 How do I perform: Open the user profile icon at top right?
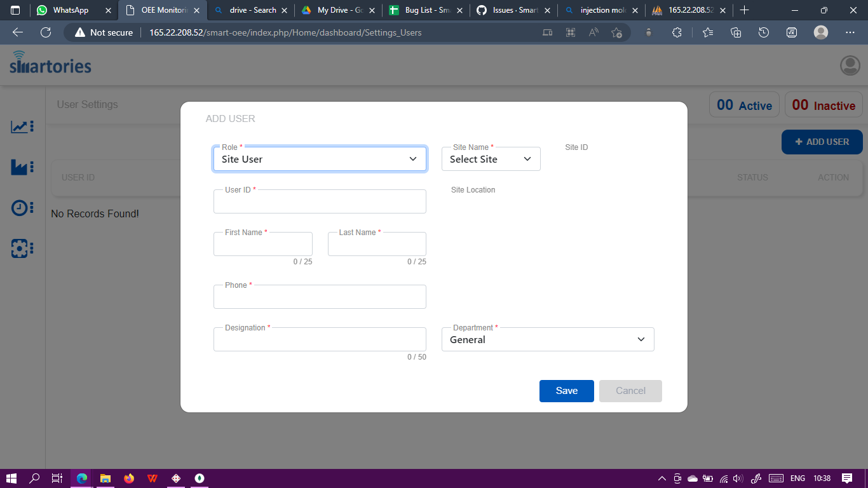click(x=850, y=65)
